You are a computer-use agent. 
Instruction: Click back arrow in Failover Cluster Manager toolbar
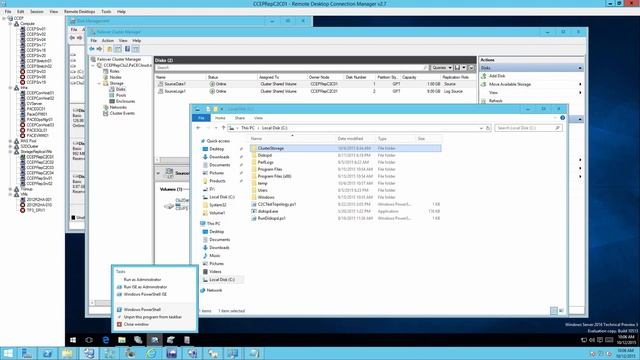(92, 49)
